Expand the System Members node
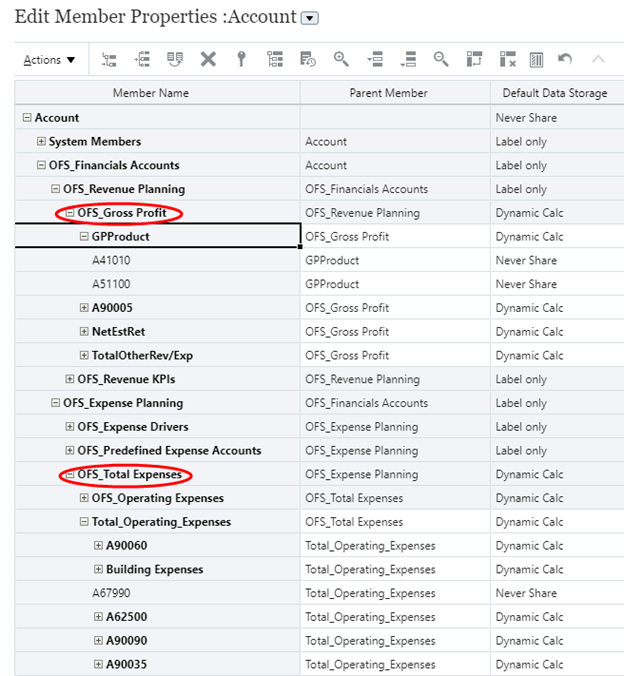This screenshot has width=624, height=676. pyautogui.click(x=41, y=142)
